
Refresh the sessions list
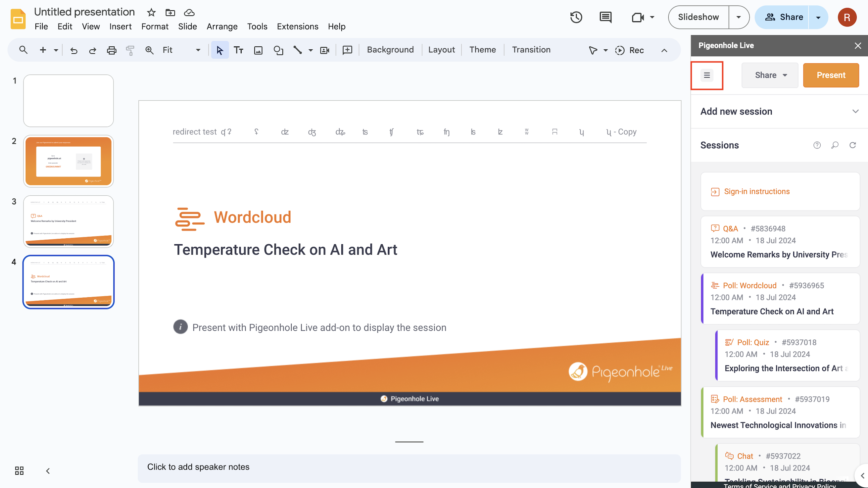(852, 145)
